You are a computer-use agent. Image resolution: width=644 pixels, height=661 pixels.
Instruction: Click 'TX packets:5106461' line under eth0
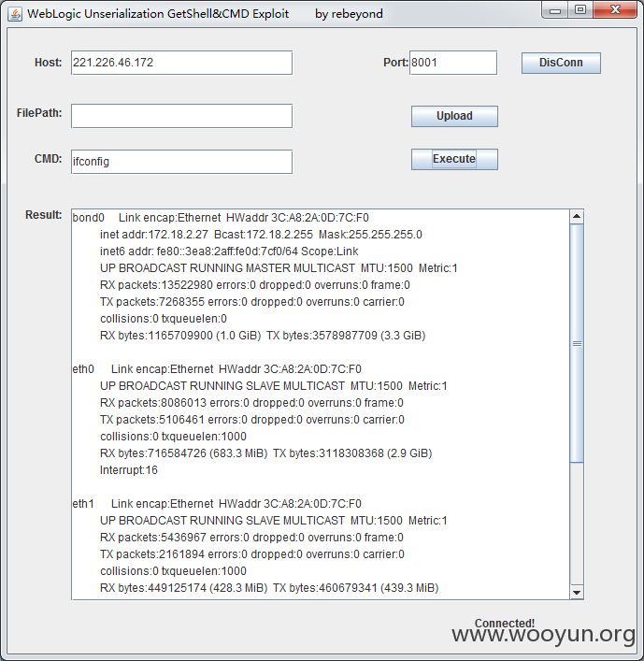[252, 420]
